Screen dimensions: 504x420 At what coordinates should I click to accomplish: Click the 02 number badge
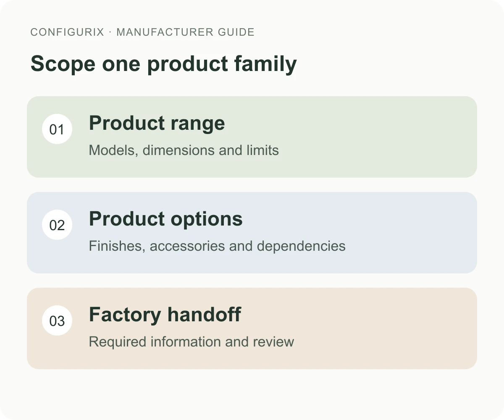pyautogui.click(x=57, y=225)
